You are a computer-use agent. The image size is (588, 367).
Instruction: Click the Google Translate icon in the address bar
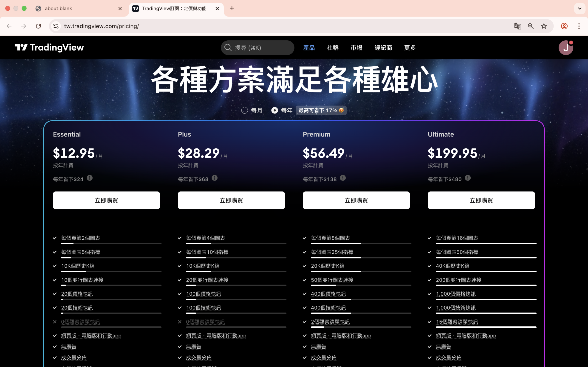click(518, 26)
